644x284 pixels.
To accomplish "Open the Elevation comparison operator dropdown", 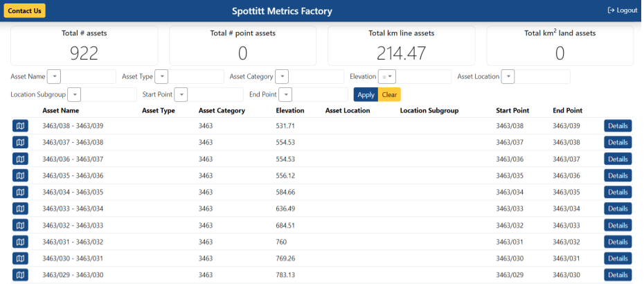I will (x=387, y=77).
